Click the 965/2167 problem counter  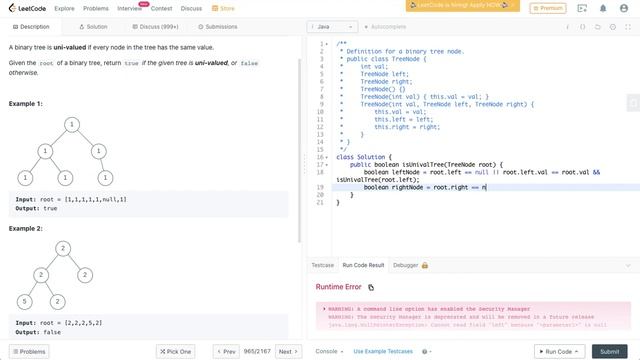point(257,351)
